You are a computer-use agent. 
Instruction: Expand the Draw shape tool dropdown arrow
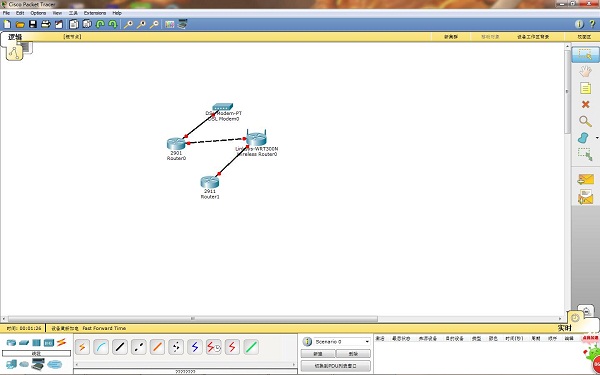click(x=597, y=138)
